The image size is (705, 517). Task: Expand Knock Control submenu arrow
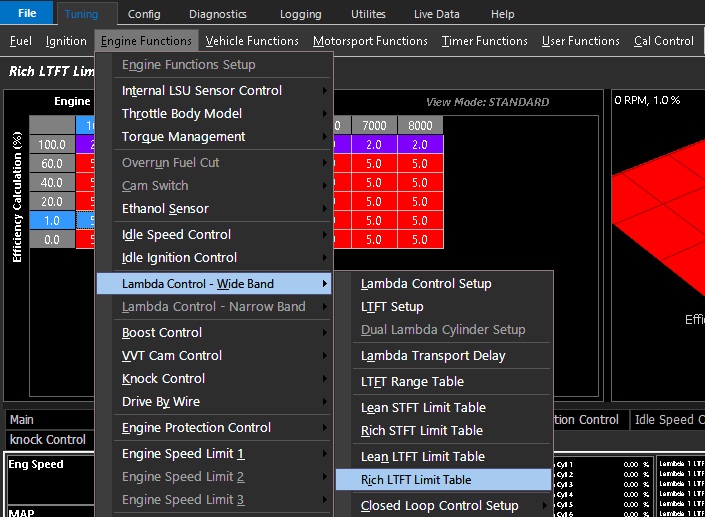click(325, 379)
